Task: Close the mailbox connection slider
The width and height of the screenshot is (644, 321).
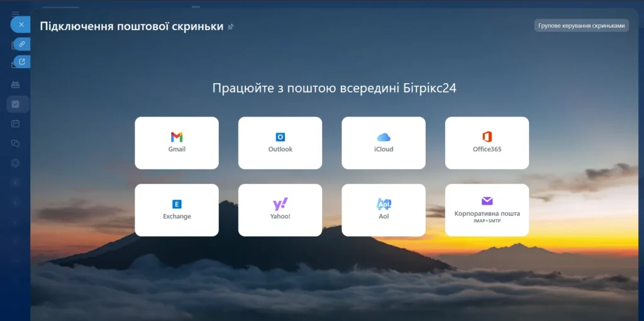Action: (x=21, y=25)
